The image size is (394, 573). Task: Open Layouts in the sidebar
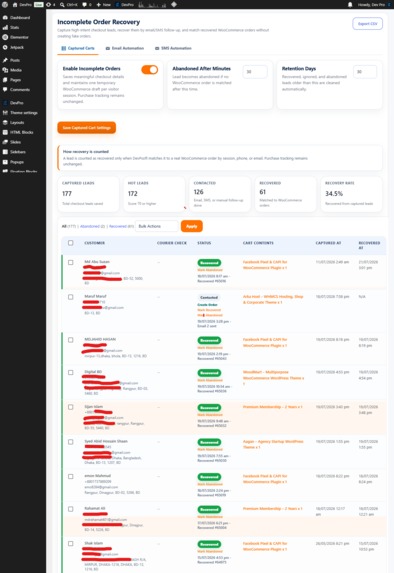click(x=17, y=122)
